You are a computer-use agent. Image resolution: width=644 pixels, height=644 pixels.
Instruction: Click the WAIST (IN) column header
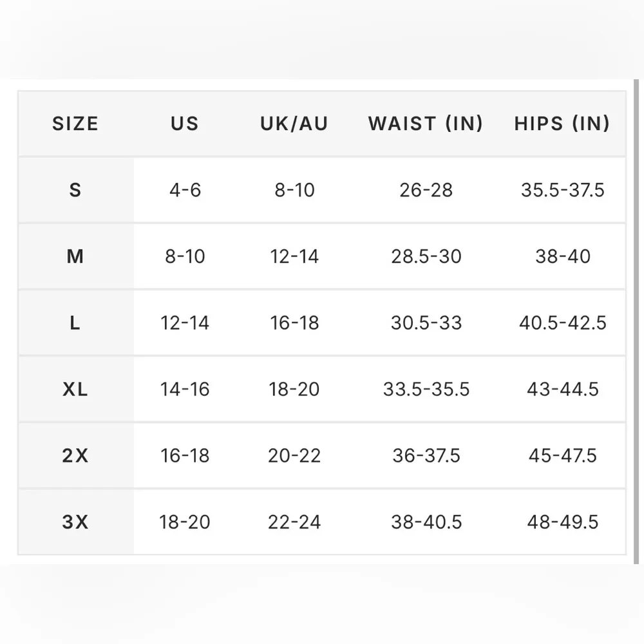tap(426, 124)
